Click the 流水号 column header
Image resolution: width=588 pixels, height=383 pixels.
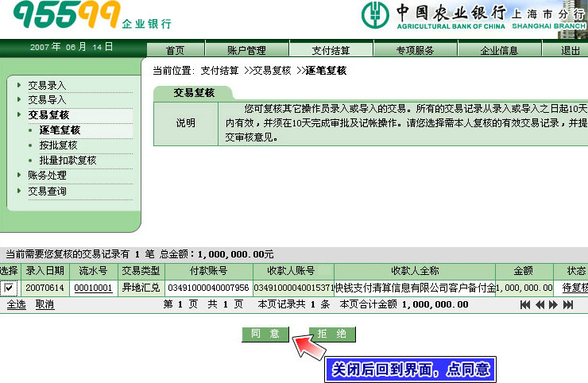click(94, 271)
